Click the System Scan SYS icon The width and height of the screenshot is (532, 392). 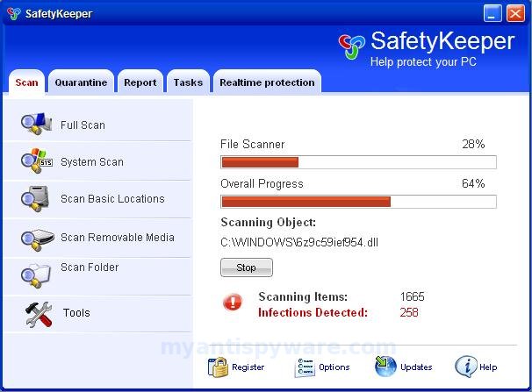[37, 161]
